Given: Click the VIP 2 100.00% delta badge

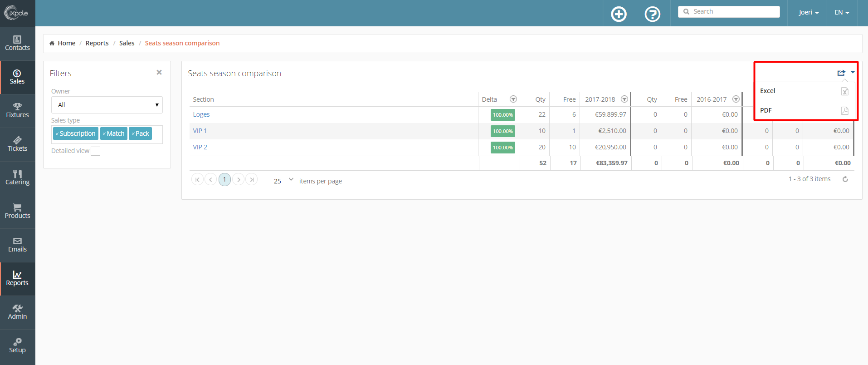Looking at the screenshot, I should (503, 148).
